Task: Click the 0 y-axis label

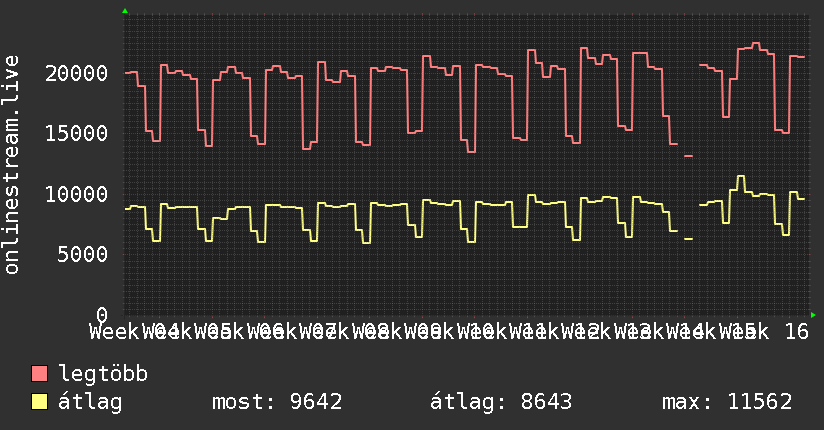Action: click(102, 315)
